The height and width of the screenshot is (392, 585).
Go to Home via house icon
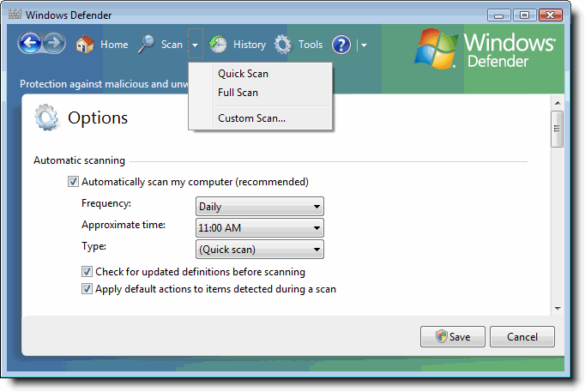85,45
